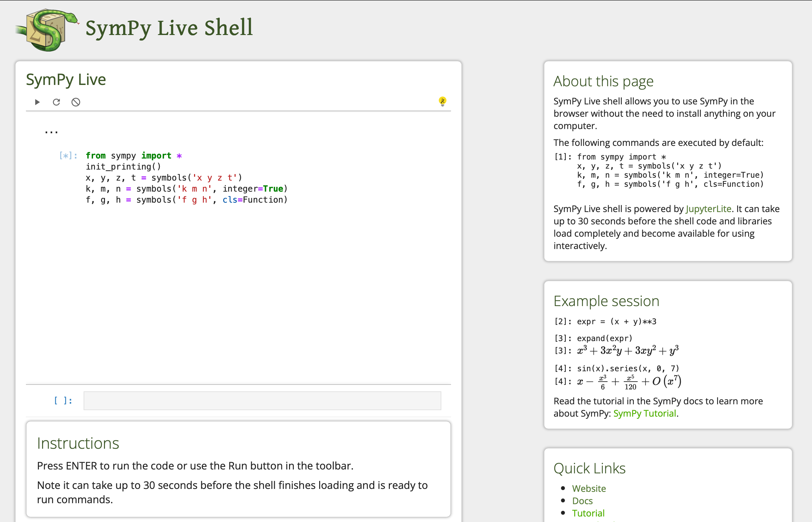
Task: Click the yellow lightbulb kernel status icon
Action: pyautogui.click(x=442, y=101)
